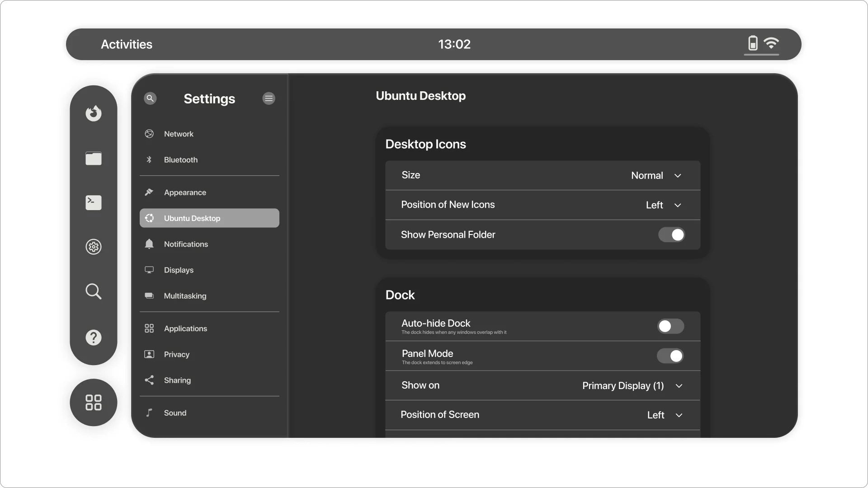
Task: Go to Bluetooth settings
Action: (209, 160)
